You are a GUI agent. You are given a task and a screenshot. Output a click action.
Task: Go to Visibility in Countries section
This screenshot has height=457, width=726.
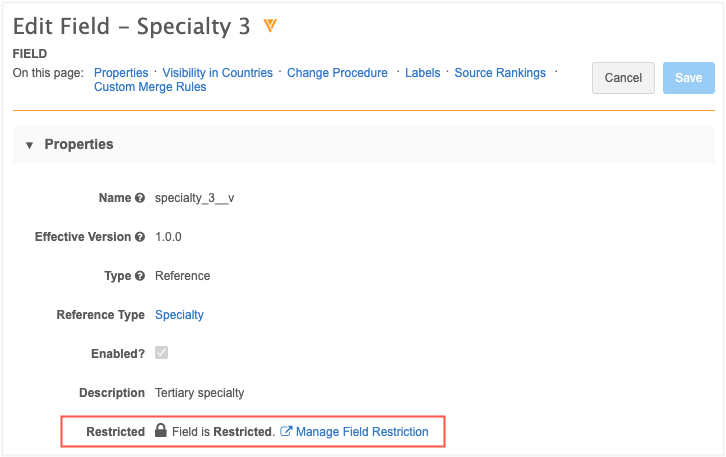[217, 73]
